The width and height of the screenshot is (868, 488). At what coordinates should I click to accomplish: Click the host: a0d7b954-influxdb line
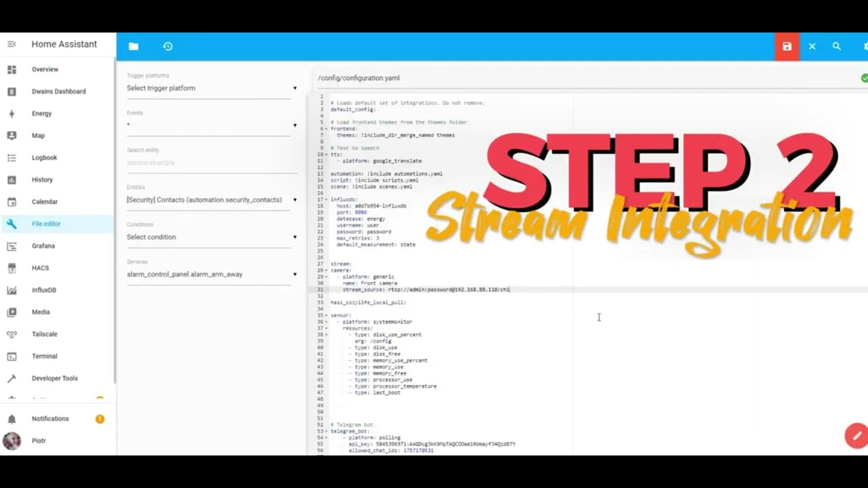click(372, 206)
